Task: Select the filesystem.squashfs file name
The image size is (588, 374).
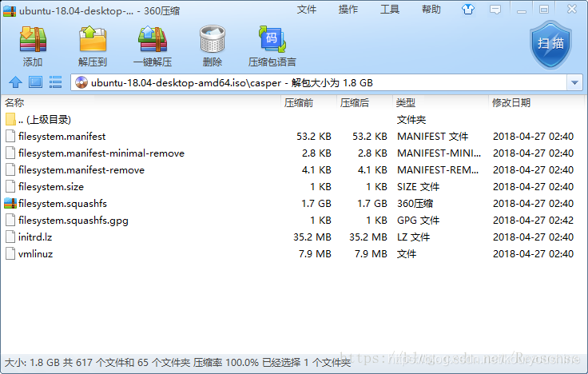Action: point(62,204)
